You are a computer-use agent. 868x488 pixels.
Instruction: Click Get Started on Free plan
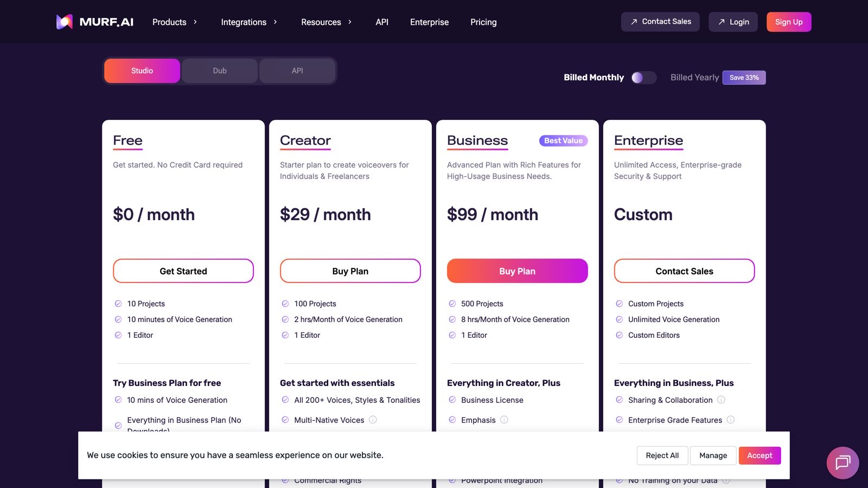click(183, 271)
